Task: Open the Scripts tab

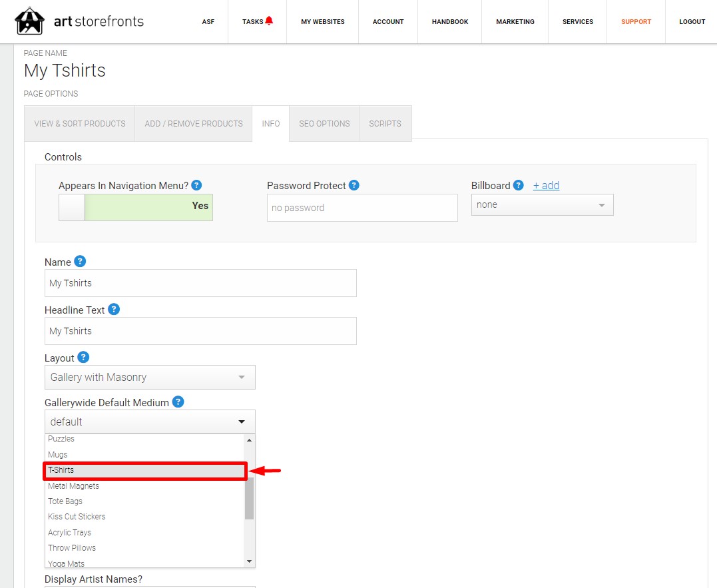Action: (x=385, y=123)
